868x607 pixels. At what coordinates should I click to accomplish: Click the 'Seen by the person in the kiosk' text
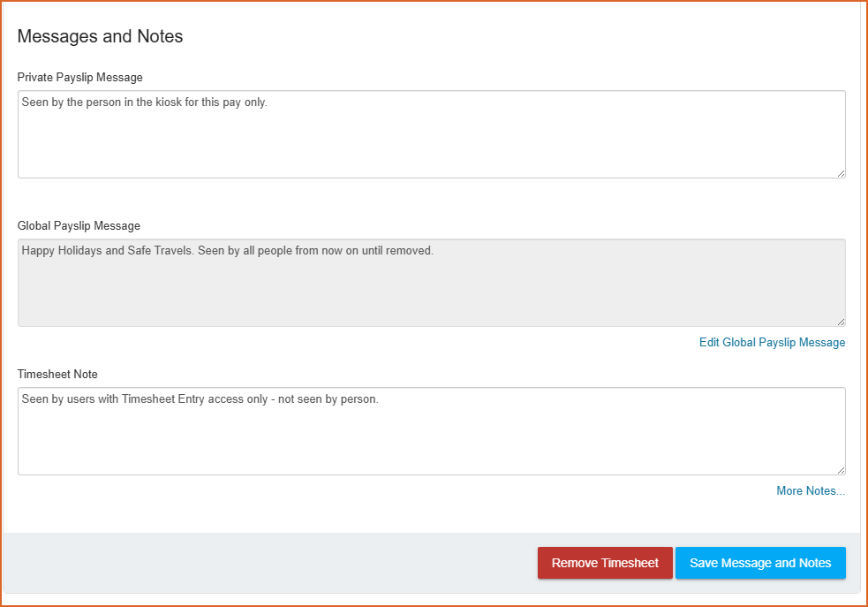pyautogui.click(x=144, y=102)
